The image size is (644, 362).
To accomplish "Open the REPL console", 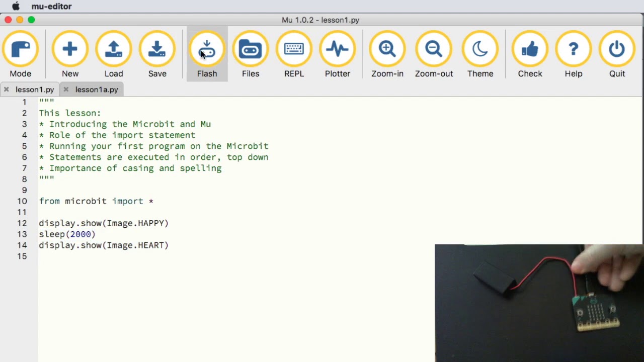I will click(x=294, y=54).
